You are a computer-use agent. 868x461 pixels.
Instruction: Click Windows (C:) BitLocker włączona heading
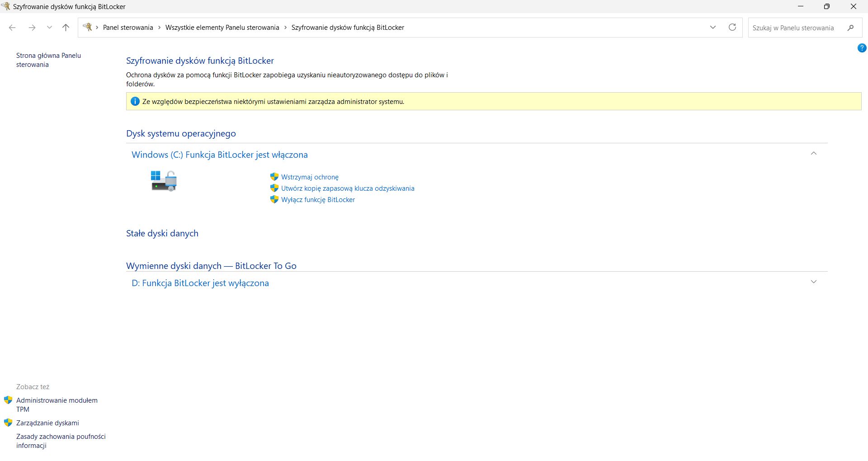point(220,155)
